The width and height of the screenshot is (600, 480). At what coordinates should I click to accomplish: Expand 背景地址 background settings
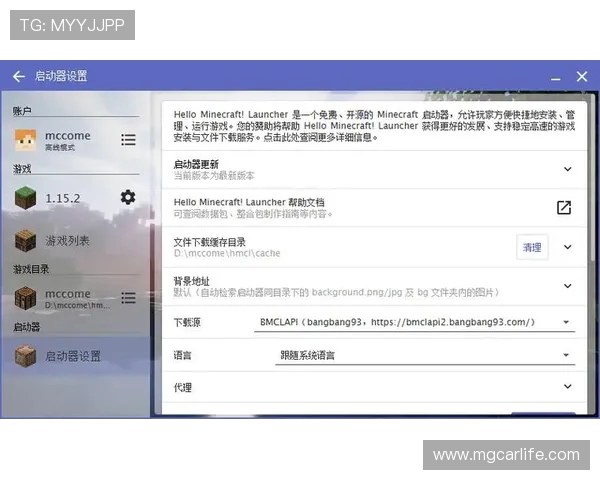pos(567,286)
